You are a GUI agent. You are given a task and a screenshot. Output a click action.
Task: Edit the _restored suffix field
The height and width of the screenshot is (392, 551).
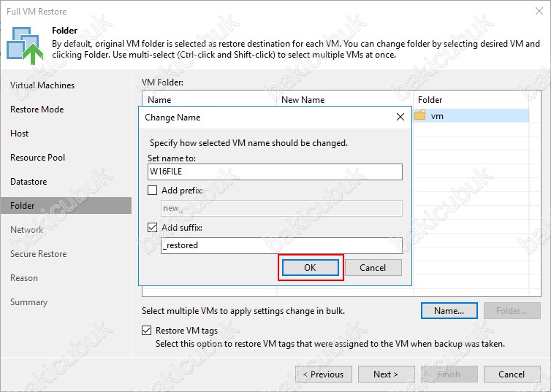coord(281,245)
